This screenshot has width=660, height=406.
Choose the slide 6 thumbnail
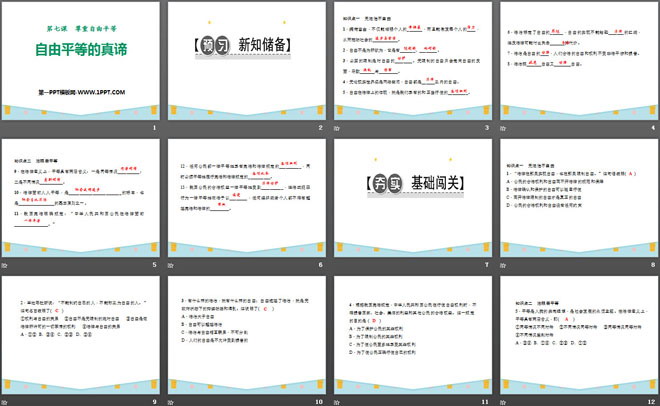[247, 197]
